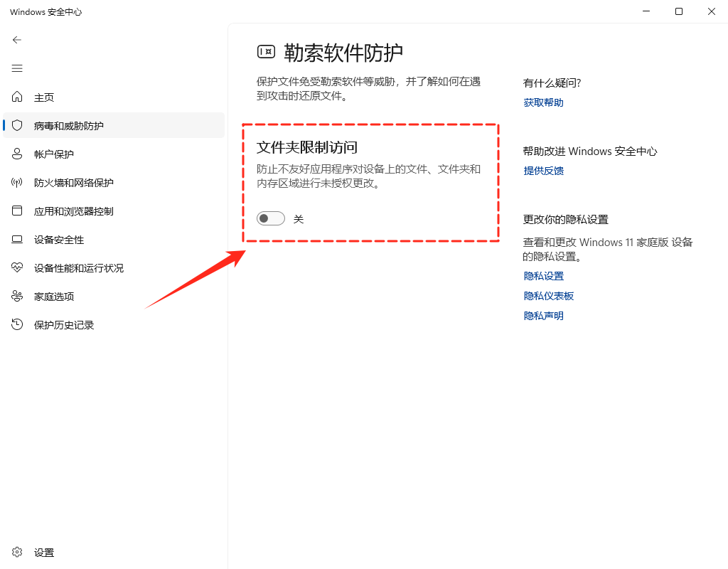The image size is (728, 569).
Task: Click the family icon for 家庭选项
Action: point(17,296)
